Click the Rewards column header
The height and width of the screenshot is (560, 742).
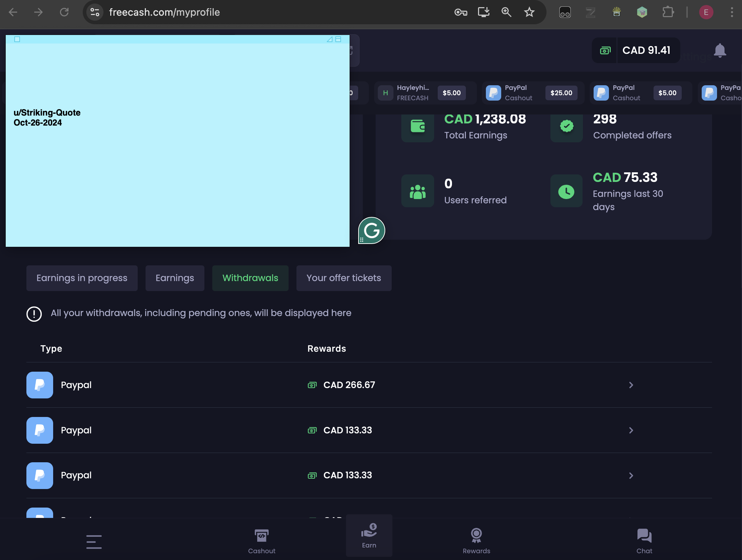coord(327,349)
